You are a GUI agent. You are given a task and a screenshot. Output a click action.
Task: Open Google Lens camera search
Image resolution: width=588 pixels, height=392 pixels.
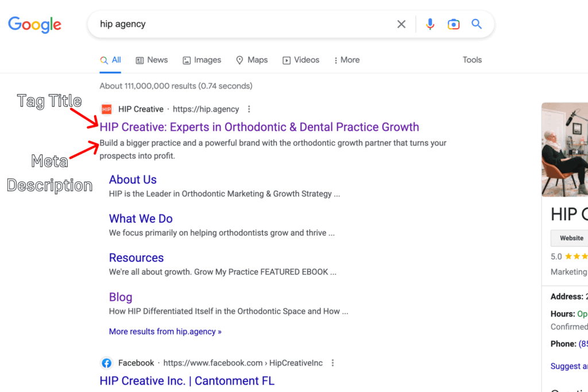(x=454, y=24)
